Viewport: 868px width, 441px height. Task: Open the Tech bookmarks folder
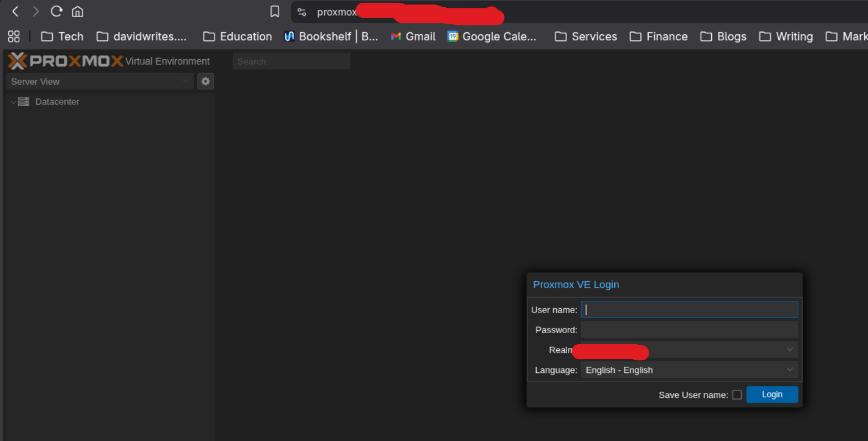click(63, 37)
